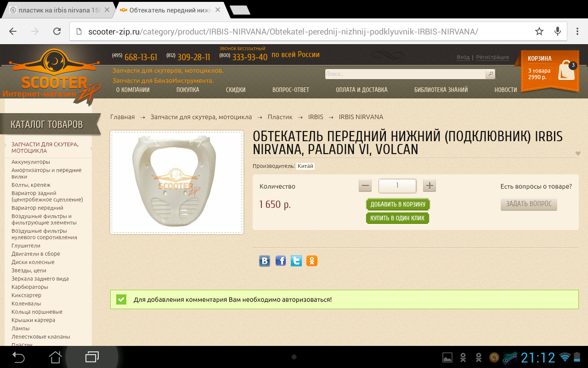
Task: Switch to пластик на irbis nirvana tab
Action: [x=57, y=10]
